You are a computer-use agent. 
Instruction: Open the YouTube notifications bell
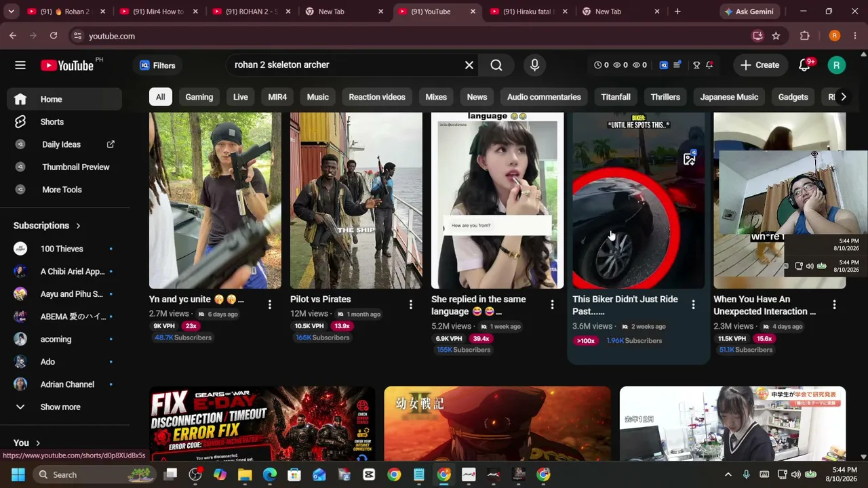(805, 65)
